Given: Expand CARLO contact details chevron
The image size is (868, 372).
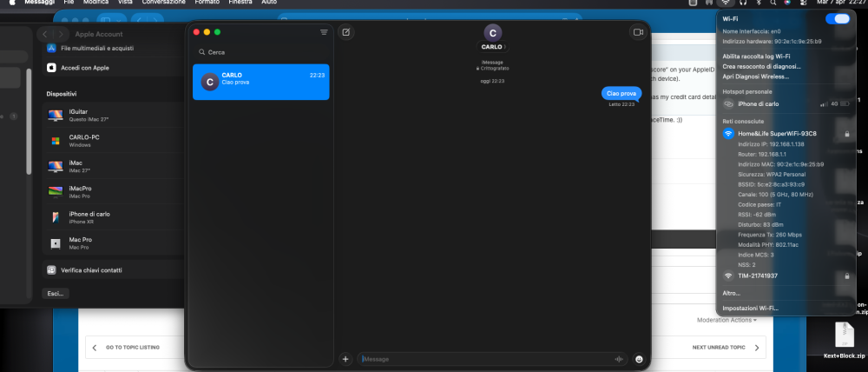Looking at the screenshot, I should [x=504, y=47].
